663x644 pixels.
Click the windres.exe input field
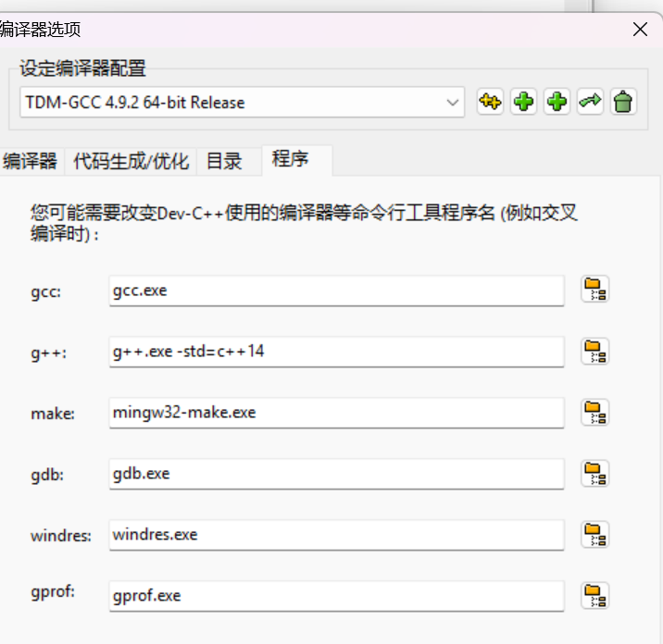coord(336,535)
